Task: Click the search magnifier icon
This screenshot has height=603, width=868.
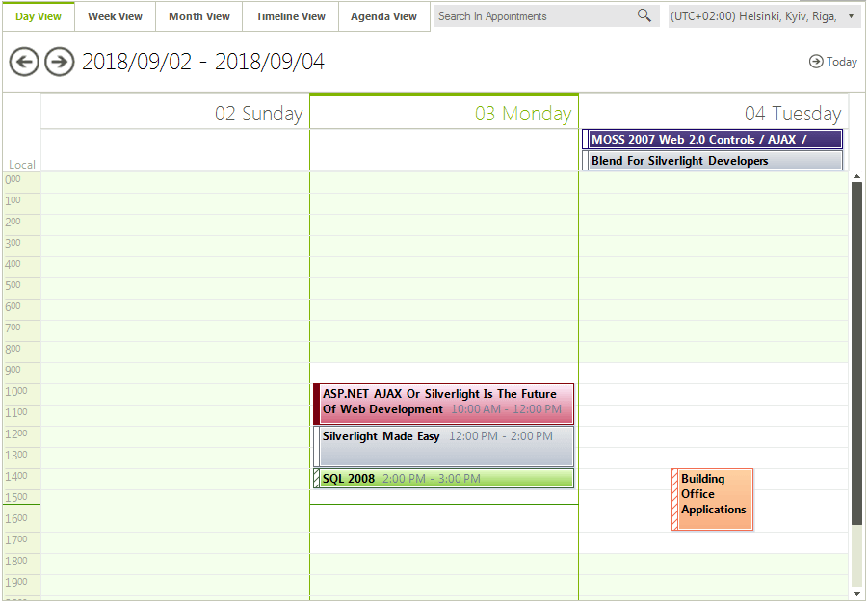Action: tap(644, 16)
